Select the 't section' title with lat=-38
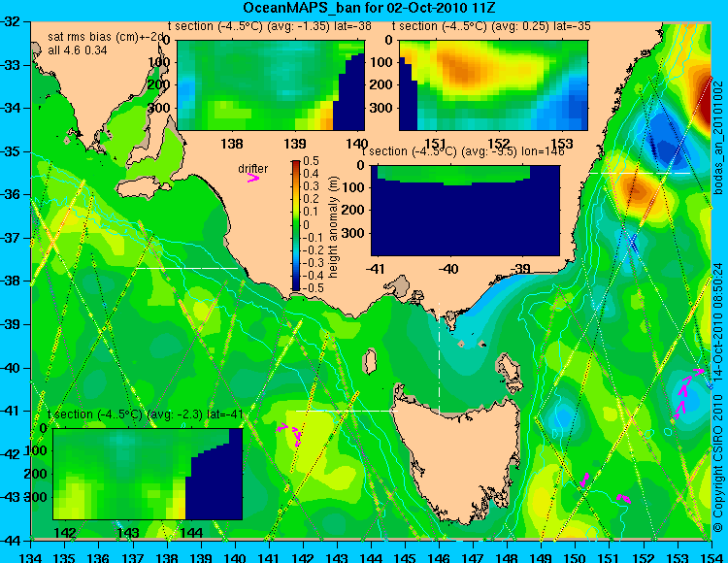 (269, 26)
